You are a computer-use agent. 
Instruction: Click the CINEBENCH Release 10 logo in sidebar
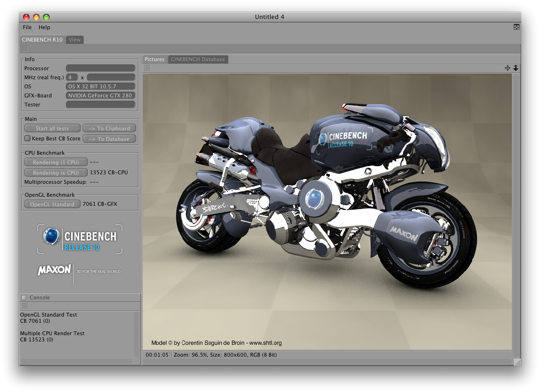pos(80,239)
